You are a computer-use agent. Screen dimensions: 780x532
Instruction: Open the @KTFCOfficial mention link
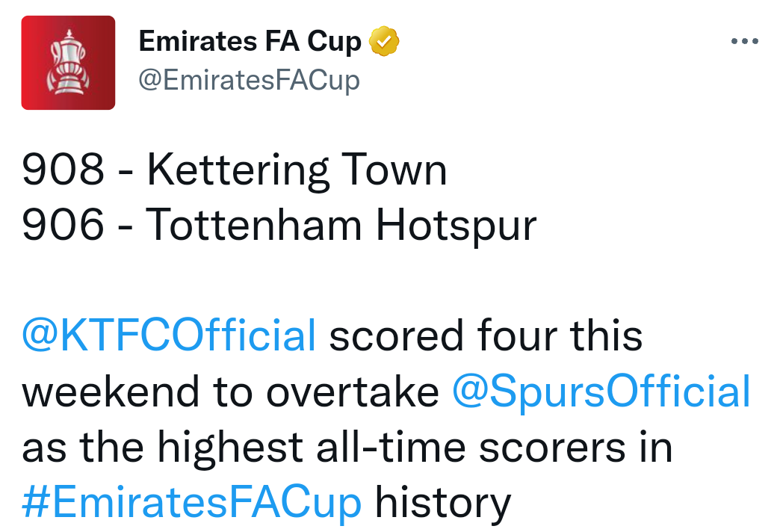pos(169,335)
